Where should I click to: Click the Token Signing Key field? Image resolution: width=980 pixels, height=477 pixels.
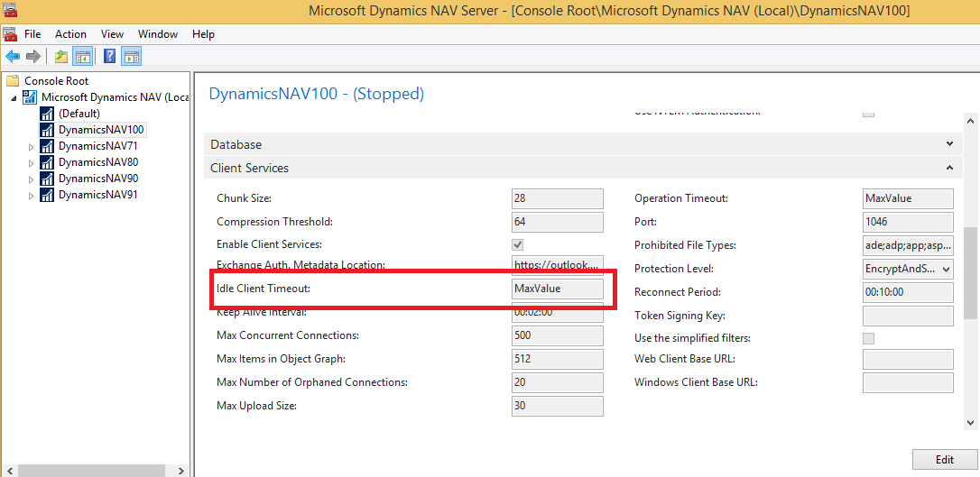pos(908,316)
